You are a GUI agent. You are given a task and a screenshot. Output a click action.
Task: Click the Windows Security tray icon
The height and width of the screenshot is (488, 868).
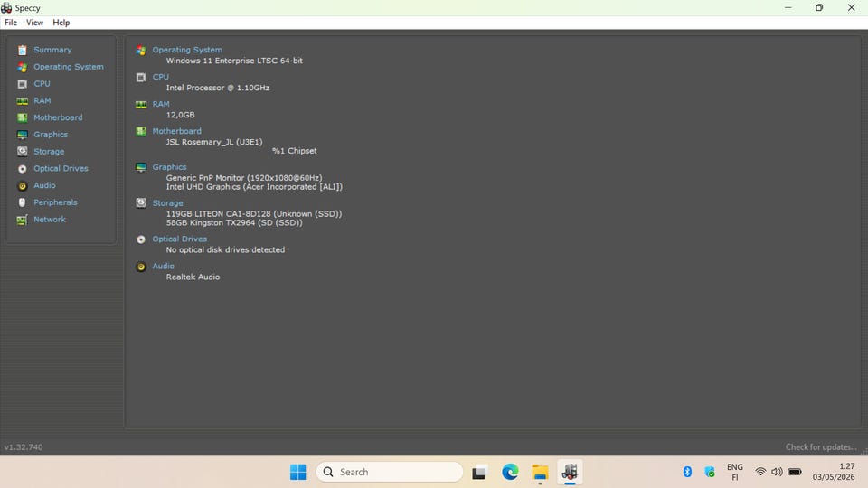coord(710,472)
